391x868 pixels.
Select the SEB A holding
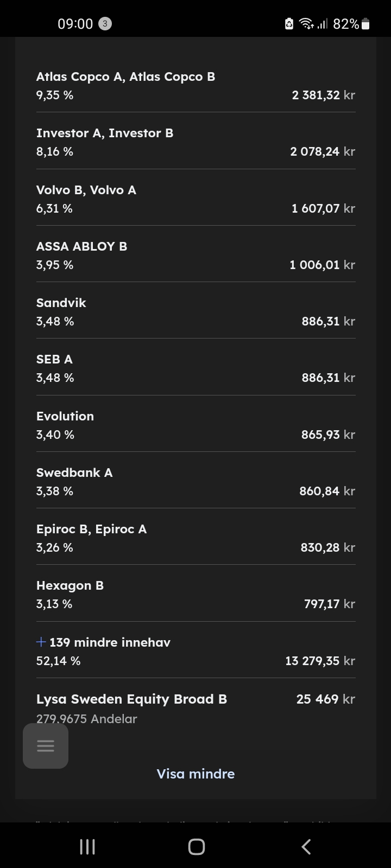point(195,368)
